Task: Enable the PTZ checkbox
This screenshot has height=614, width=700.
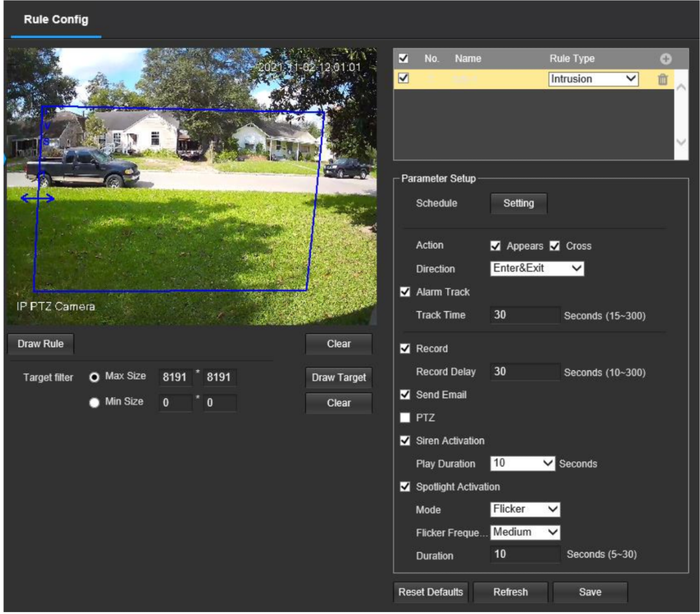Action: (405, 418)
